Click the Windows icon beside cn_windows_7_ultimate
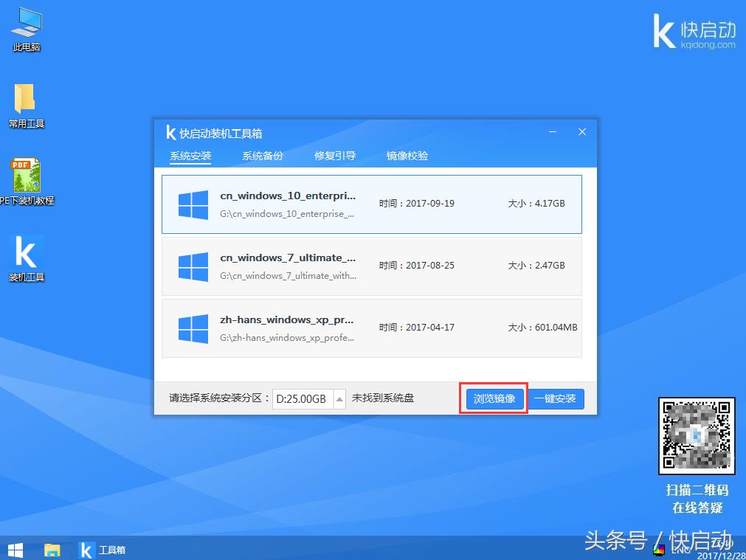The width and height of the screenshot is (746, 560). click(192, 267)
